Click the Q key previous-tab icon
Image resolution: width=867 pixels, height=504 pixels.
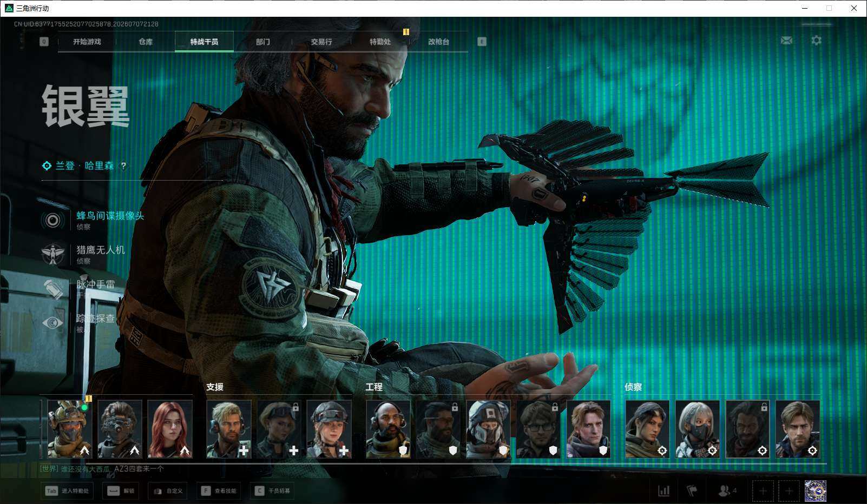click(44, 42)
